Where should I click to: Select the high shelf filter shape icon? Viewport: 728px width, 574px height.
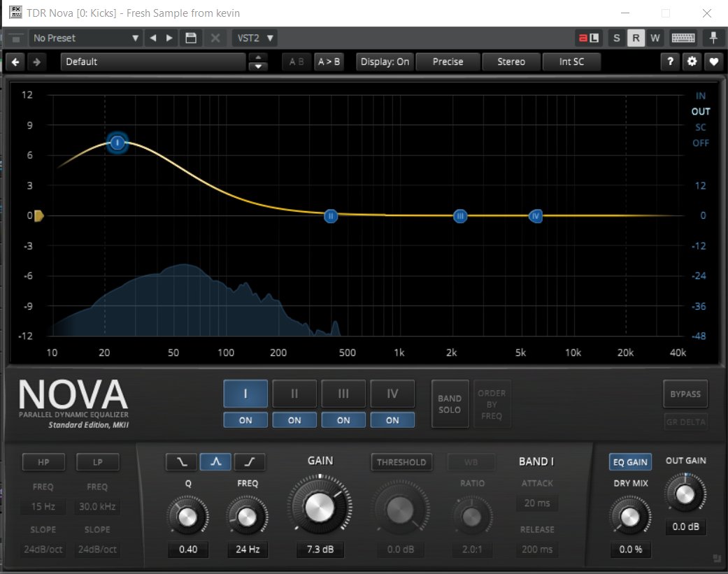coord(250,461)
